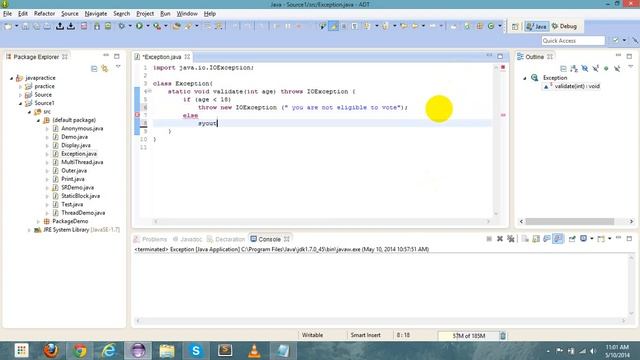Click the upload arrow toolbar icon
Viewport: 640px width, 360px height.
(x=60, y=26)
